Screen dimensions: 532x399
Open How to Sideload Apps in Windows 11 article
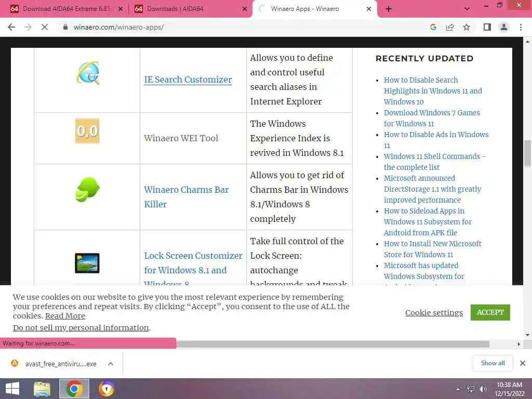pyautogui.click(x=428, y=221)
